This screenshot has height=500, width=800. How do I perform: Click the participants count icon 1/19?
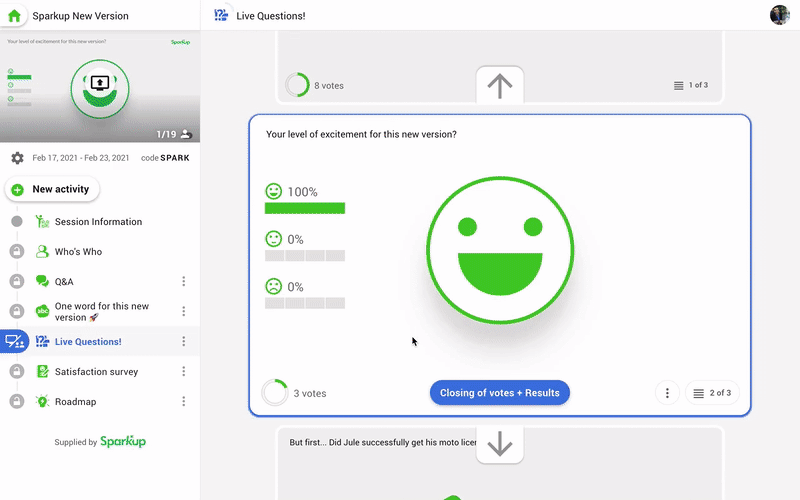[186, 134]
